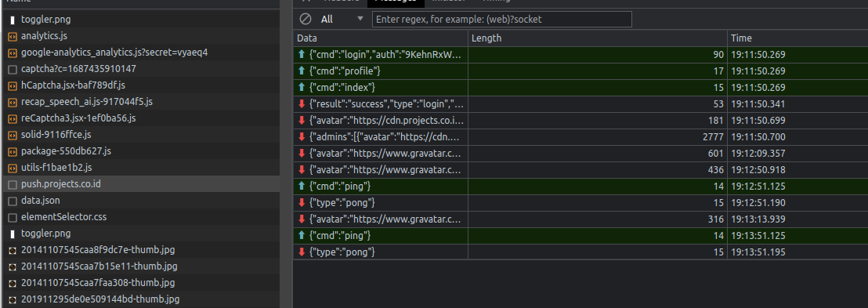Viewport: 868px width, 308px height.
Task: Click down arrow of pong at 19:12:51.190
Action: [302, 203]
